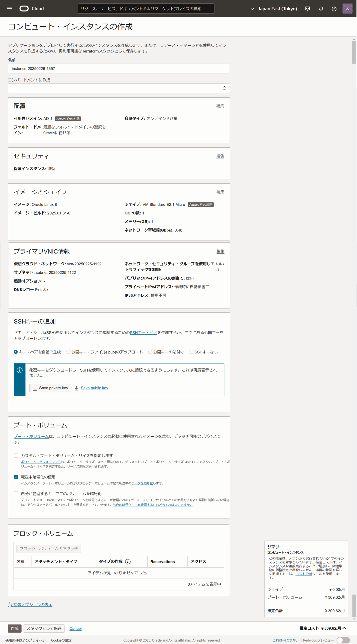Edit the セキュリティ section
Image resolution: width=357 pixels, height=644 pixels.
220,156
